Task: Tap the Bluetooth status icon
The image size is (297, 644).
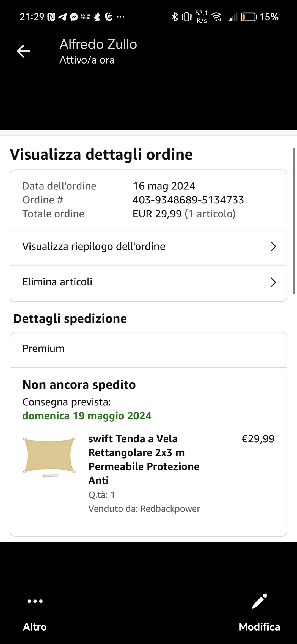Action: tap(175, 17)
